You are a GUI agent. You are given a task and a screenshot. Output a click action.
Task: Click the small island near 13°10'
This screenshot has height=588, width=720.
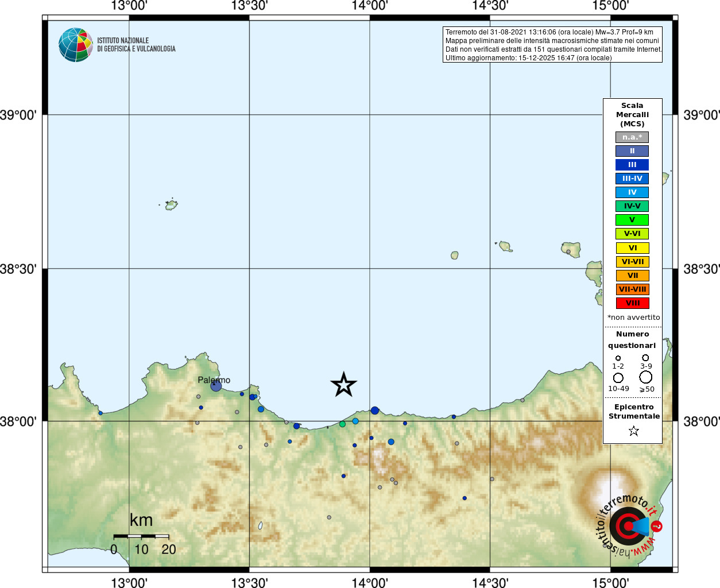point(171,204)
